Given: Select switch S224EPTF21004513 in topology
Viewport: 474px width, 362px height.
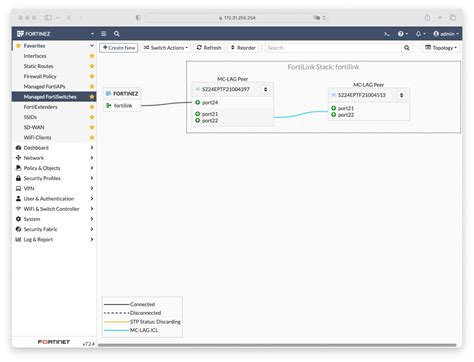Looking at the screenshot, I should tap(362, 95).
